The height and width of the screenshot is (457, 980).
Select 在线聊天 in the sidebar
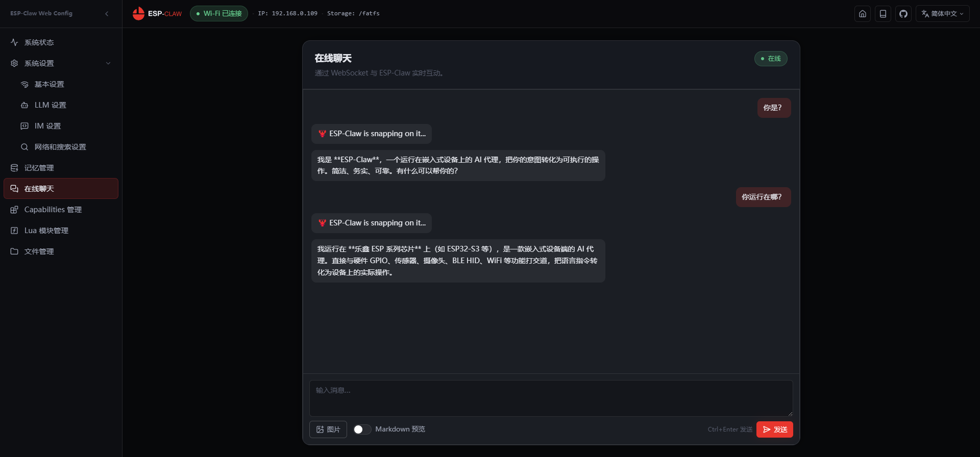61,189
